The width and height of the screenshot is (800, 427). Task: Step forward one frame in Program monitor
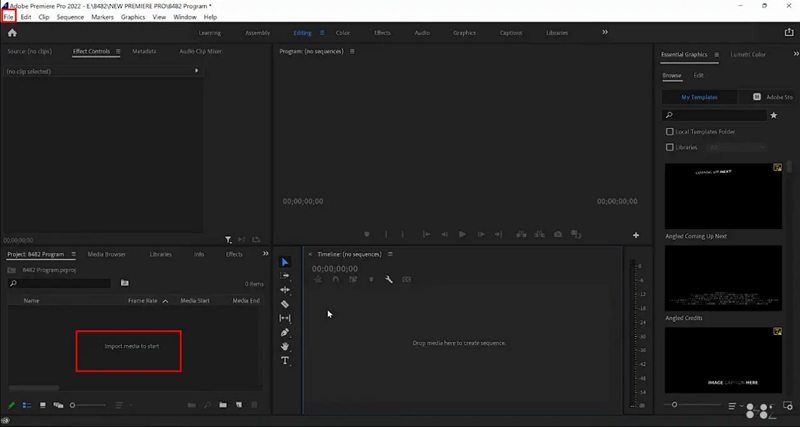[x=481, y=234]
